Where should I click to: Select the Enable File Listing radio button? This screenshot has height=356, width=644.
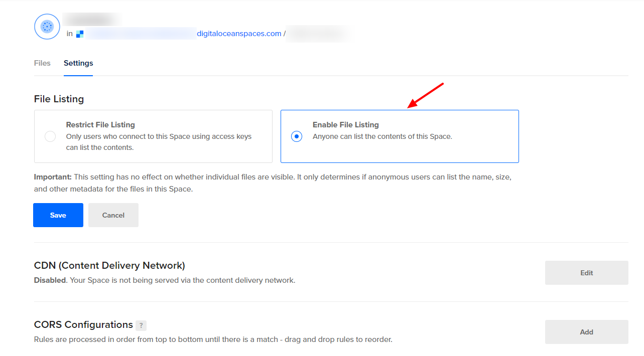297,136
